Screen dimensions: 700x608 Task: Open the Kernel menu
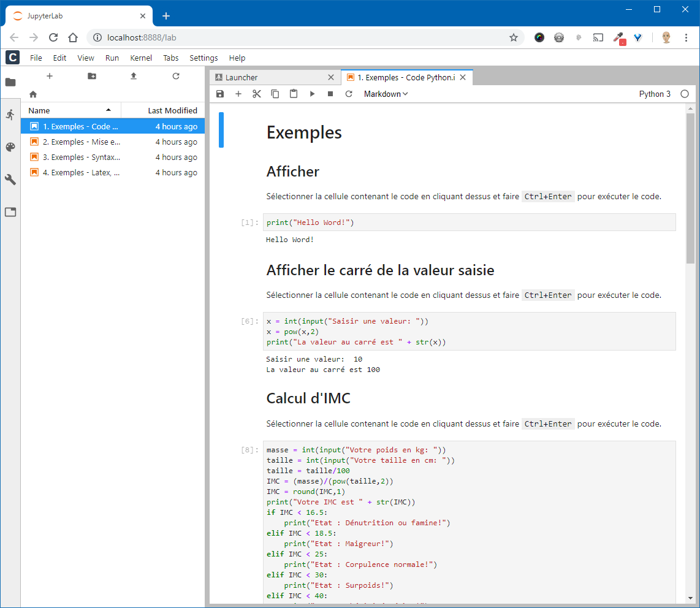(x=141, y=58)
